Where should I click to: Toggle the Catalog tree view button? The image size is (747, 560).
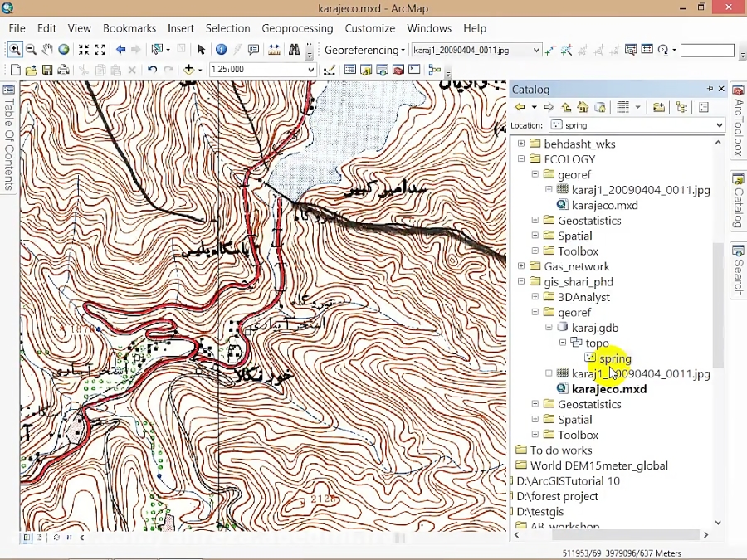681,107
